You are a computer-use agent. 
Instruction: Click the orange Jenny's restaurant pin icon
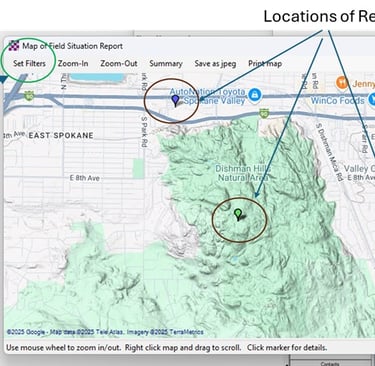342,83
